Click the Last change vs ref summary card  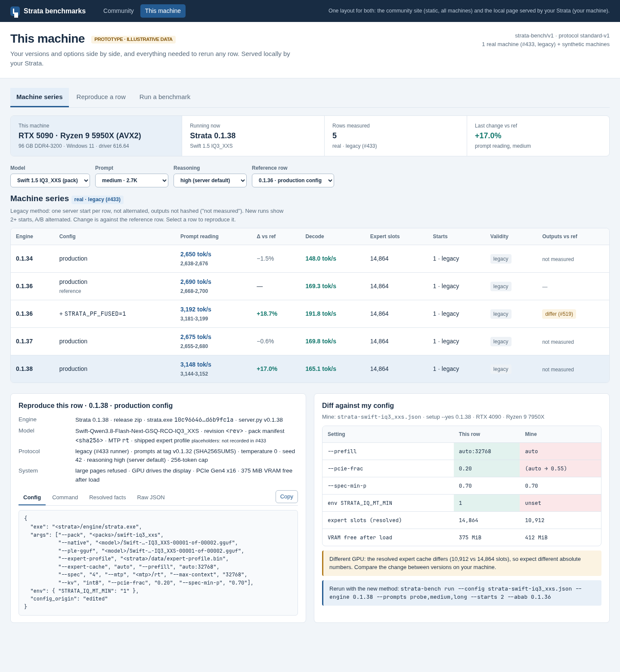pyautogui.click(x=538, y=136)
